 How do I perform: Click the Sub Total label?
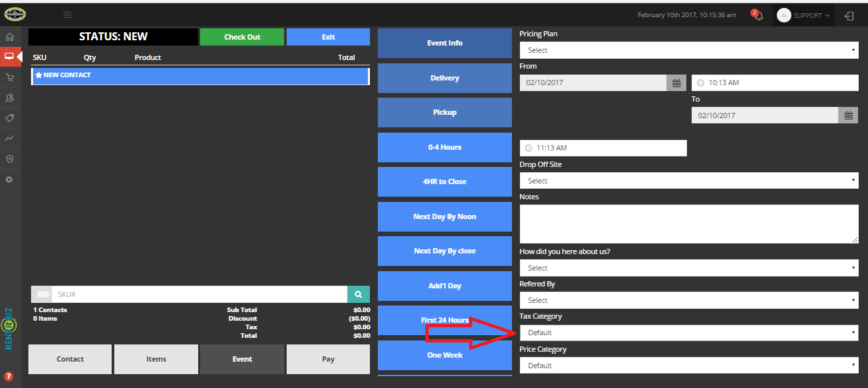tap(242, 309)
